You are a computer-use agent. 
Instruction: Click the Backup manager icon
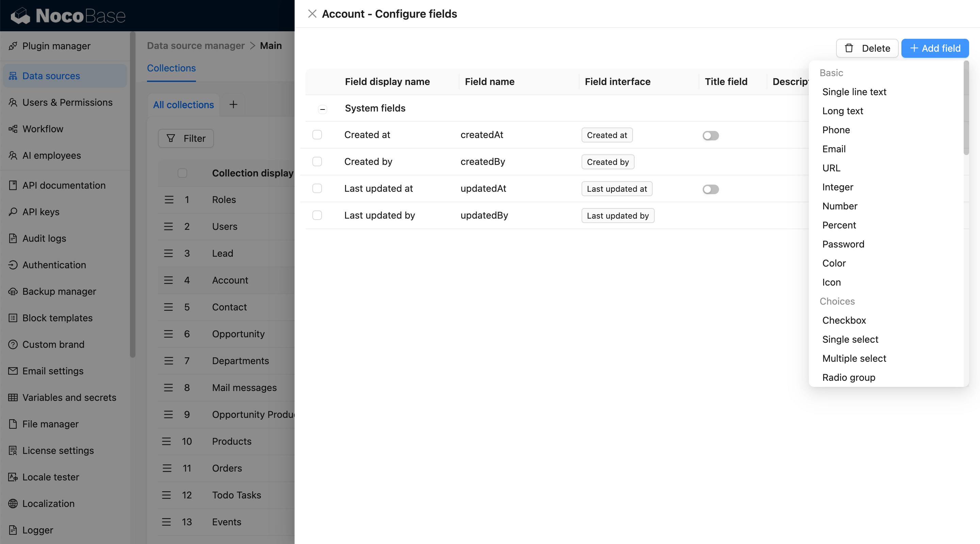coord(13,291)
